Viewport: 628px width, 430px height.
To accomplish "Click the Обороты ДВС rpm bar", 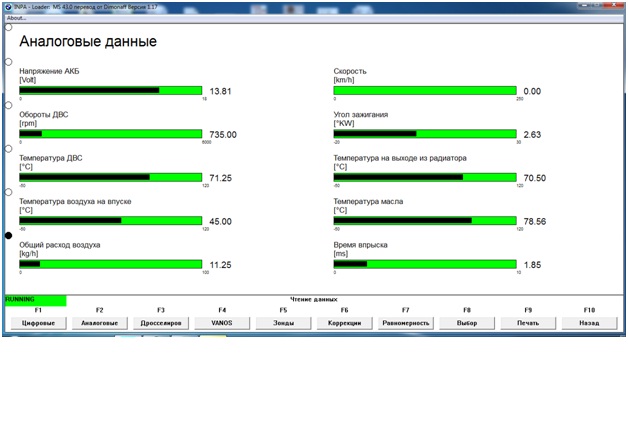I will [111, 134].
